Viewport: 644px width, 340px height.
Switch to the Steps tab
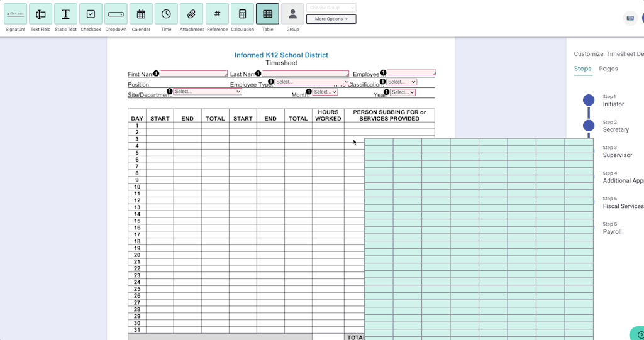pos(583,69)
